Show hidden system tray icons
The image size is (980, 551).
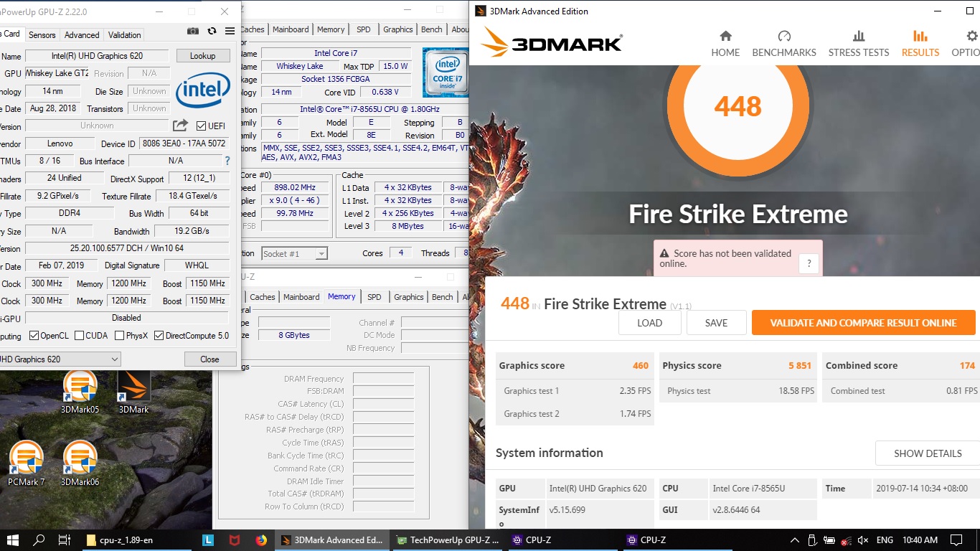[794, 540]
